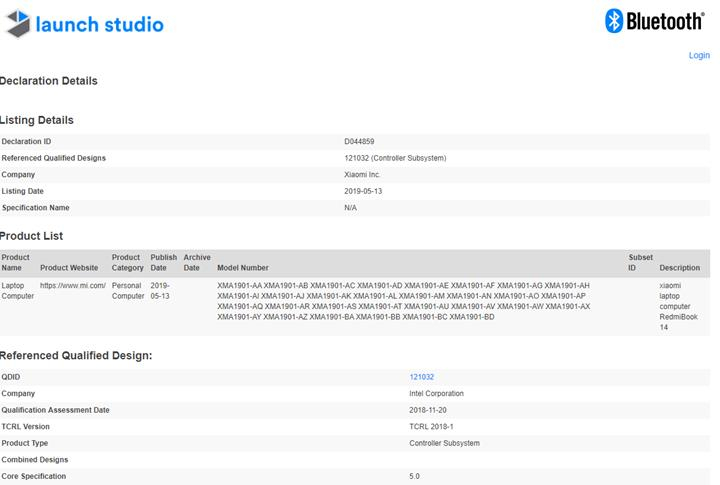
Task: Click the Intel Corporation company value
Action: (x=436, y=394)
